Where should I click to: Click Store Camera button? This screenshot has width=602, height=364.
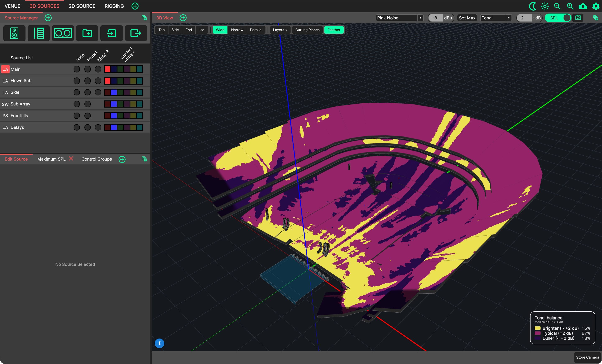tap(587, 357)
